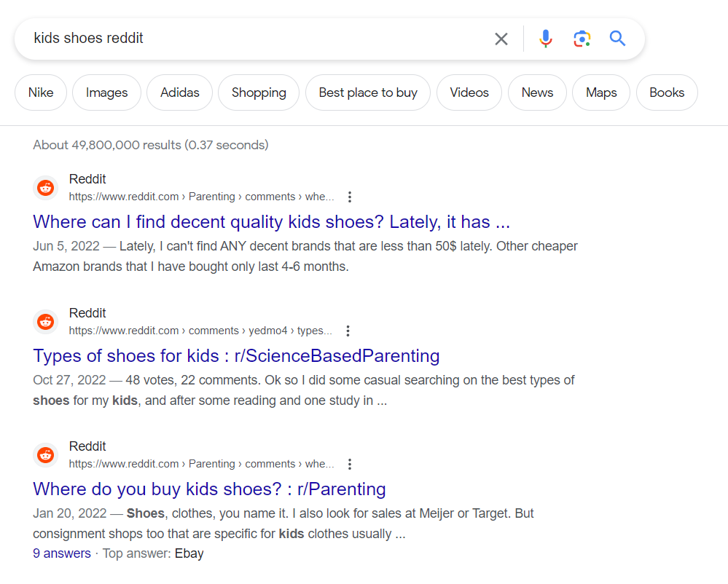
Task: Start voice search with the microphone icon
Action: coord(546,39)
